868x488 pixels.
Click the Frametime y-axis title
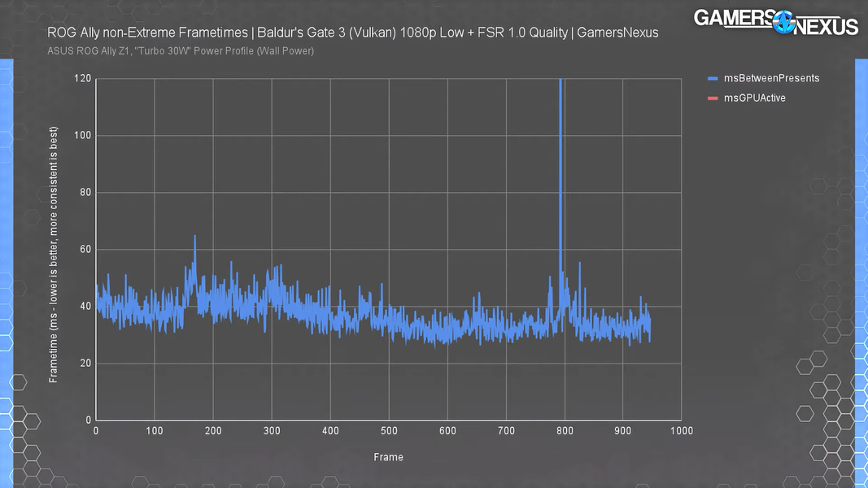[53, 255]
